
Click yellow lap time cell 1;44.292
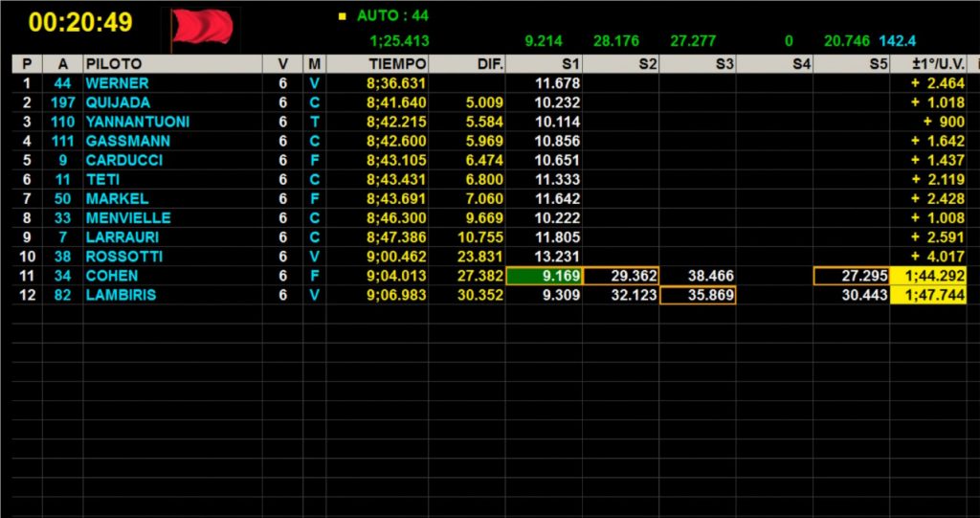[928, 276]
